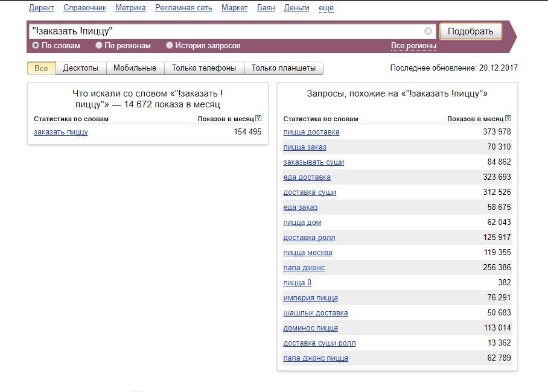Click help icon beside left 'Показов в месяц'

point(258,118)
